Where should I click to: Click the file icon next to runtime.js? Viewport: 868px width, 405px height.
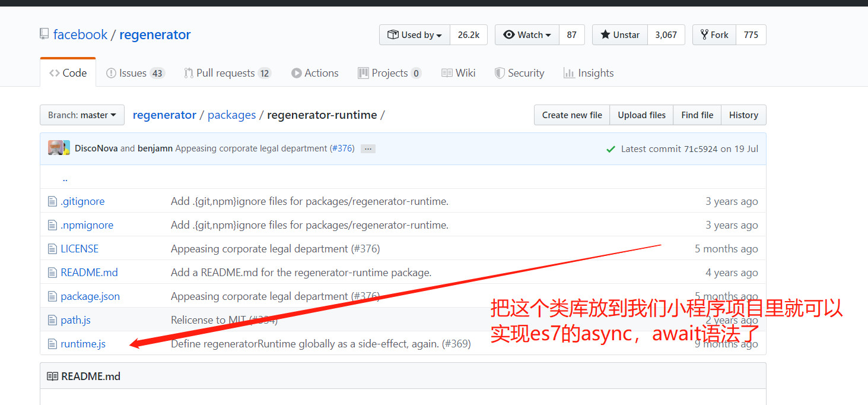[52, 344]
